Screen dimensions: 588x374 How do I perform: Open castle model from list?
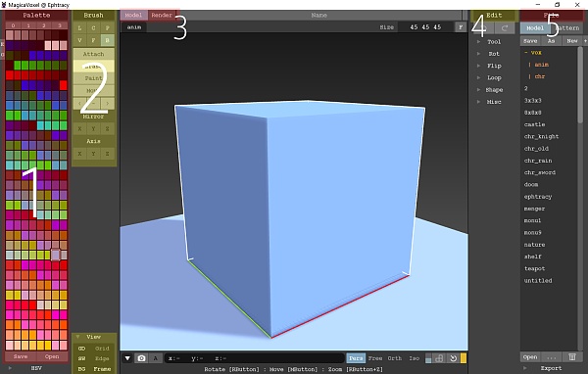[x=534, y=124]
